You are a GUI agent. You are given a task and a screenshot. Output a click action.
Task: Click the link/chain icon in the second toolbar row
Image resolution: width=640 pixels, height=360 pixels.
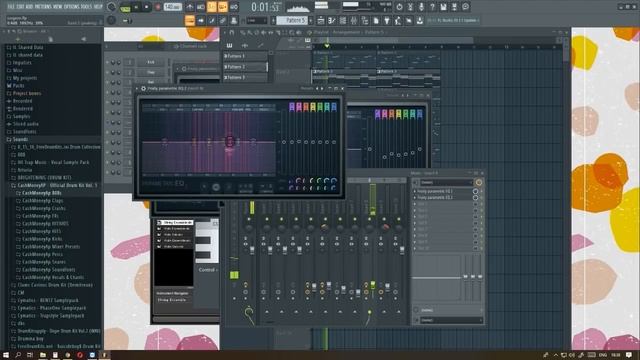click(x=223, y=20)
